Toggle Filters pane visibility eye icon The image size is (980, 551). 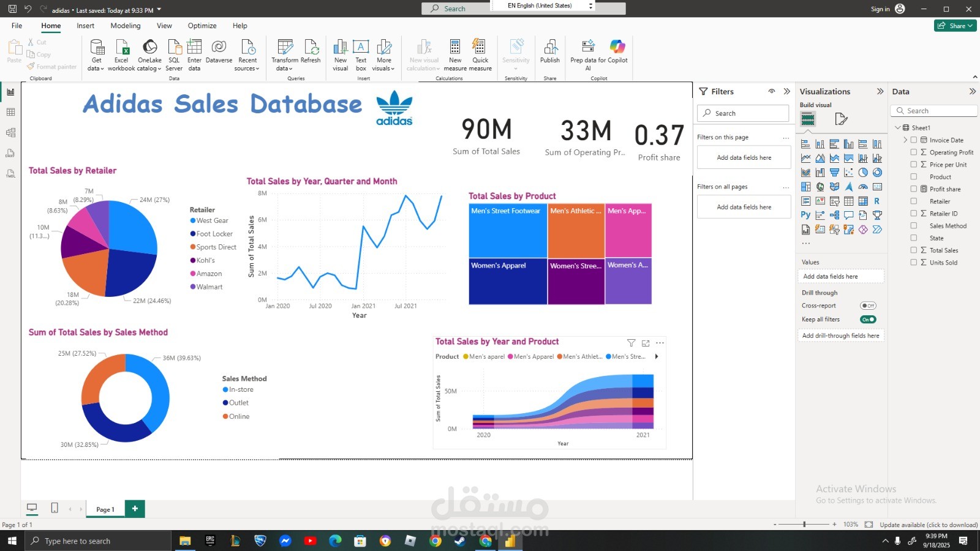coord(772,91)
